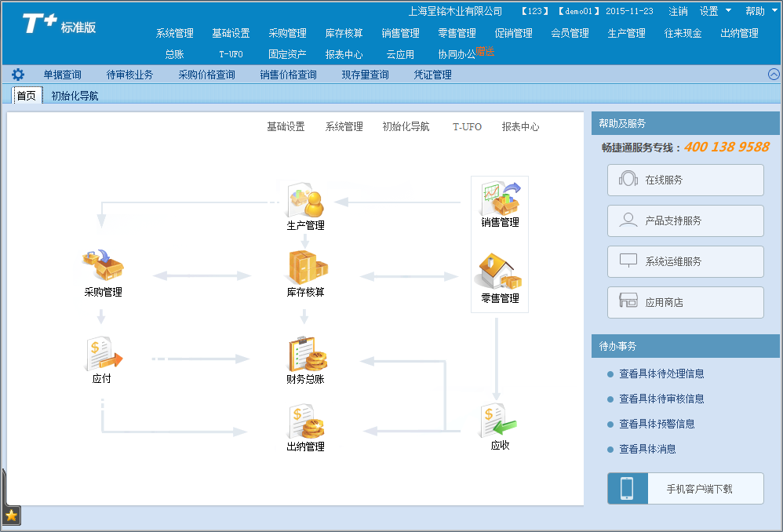Click the gear settings icon in toolbar

18,75
